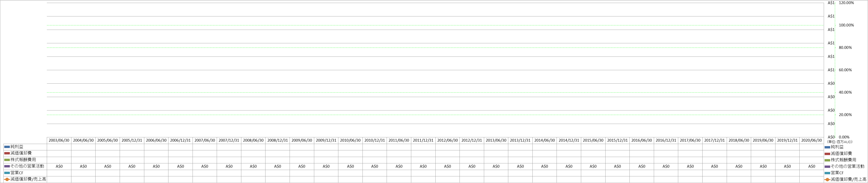
Task: Select the 2005/12/31 date column header
Action: point(132,140)
